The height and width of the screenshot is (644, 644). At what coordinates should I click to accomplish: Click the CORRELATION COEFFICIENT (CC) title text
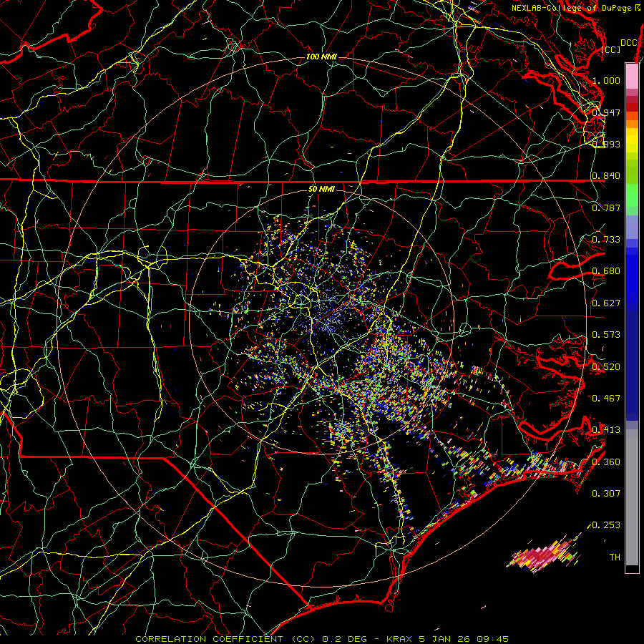[x=225, y=639]
